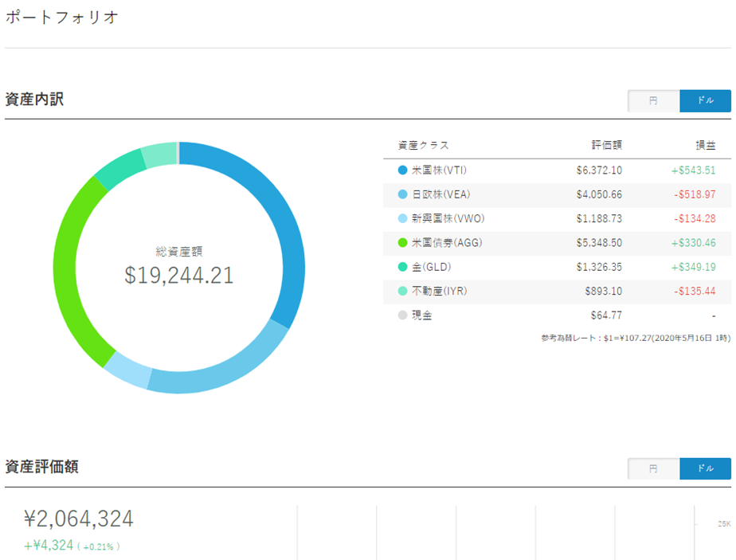
Task: Click the ¥2,064,324 valuation amount
Action: (x=78, y=519)
